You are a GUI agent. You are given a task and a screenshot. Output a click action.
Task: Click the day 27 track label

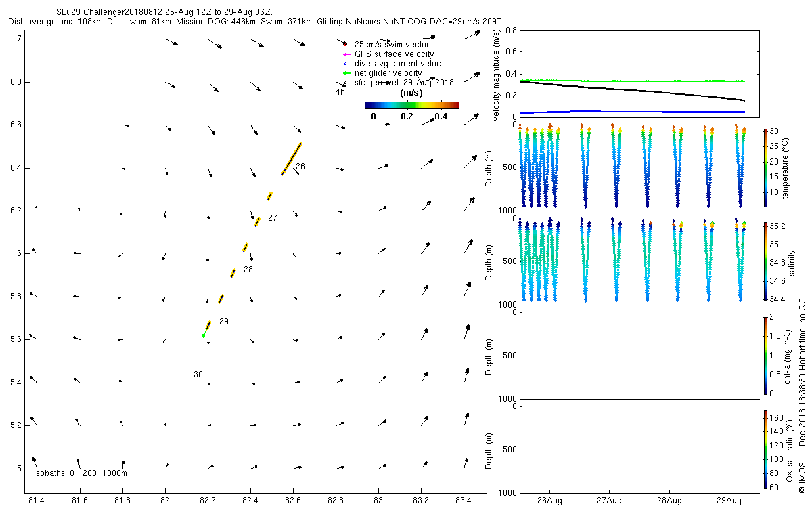[x=273, y=218]
